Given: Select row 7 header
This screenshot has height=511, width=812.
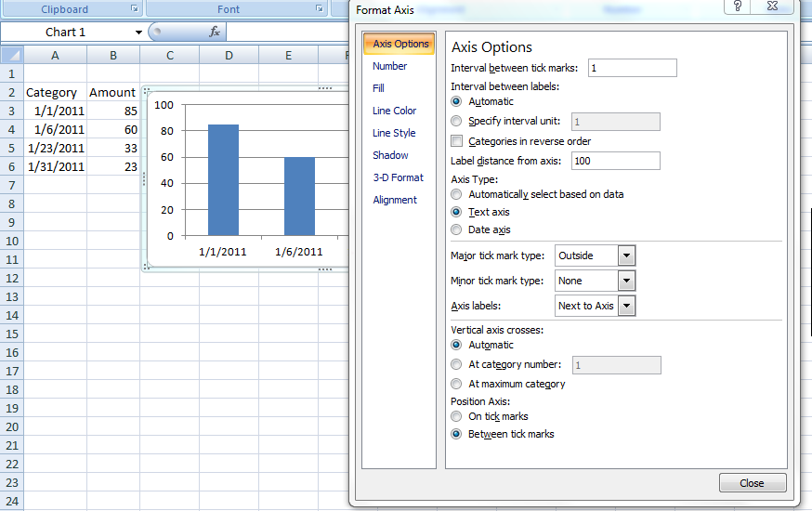Looking at the screenshot, I should [x=11, y=185].
